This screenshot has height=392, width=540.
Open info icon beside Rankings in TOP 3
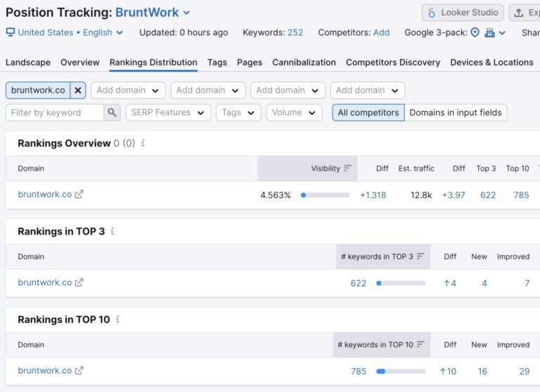pos(112,231)
